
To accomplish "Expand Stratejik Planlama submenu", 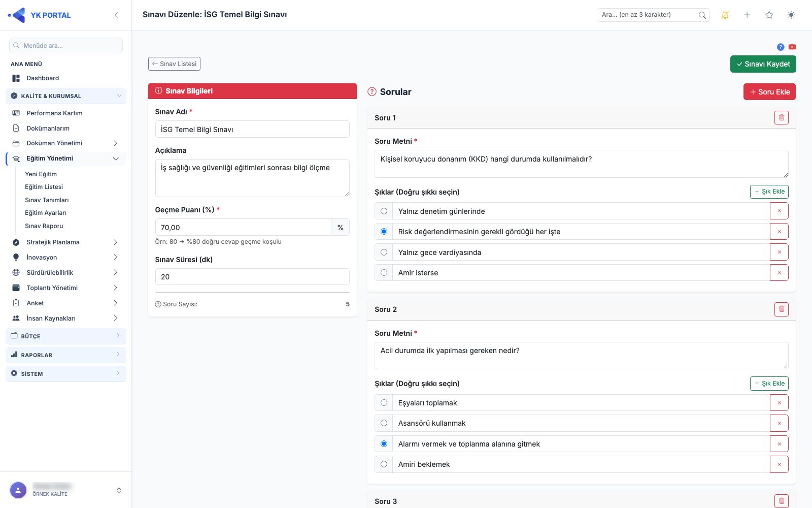I will pyautogui.click(x=66, y=242).
